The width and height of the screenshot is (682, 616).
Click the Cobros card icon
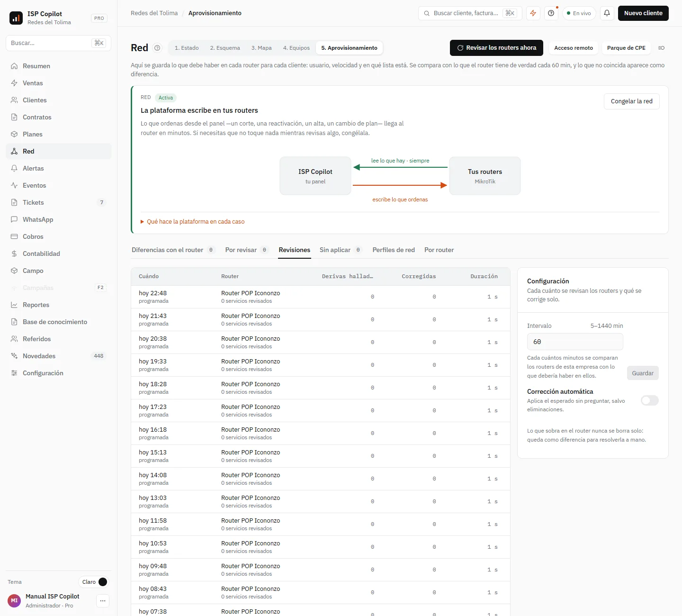(x=14, y=236)
